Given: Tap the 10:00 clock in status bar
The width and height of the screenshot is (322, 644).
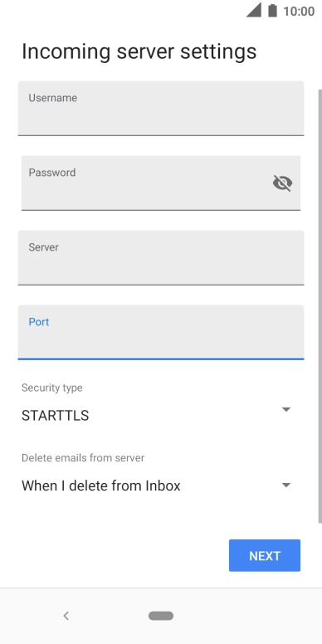Looking at the screenshot, I should click(x=299, y=11).
